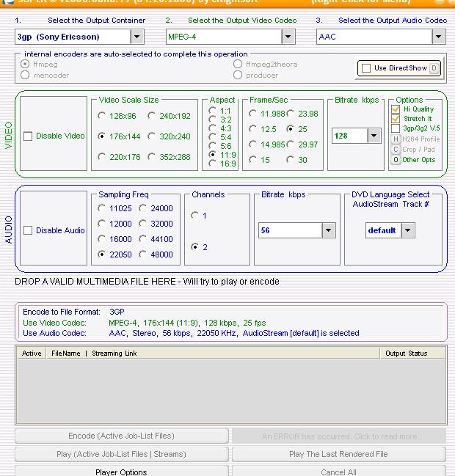Open the Output Container dropdown
Screen dimensions: 455x476
(x=137, y=37)
